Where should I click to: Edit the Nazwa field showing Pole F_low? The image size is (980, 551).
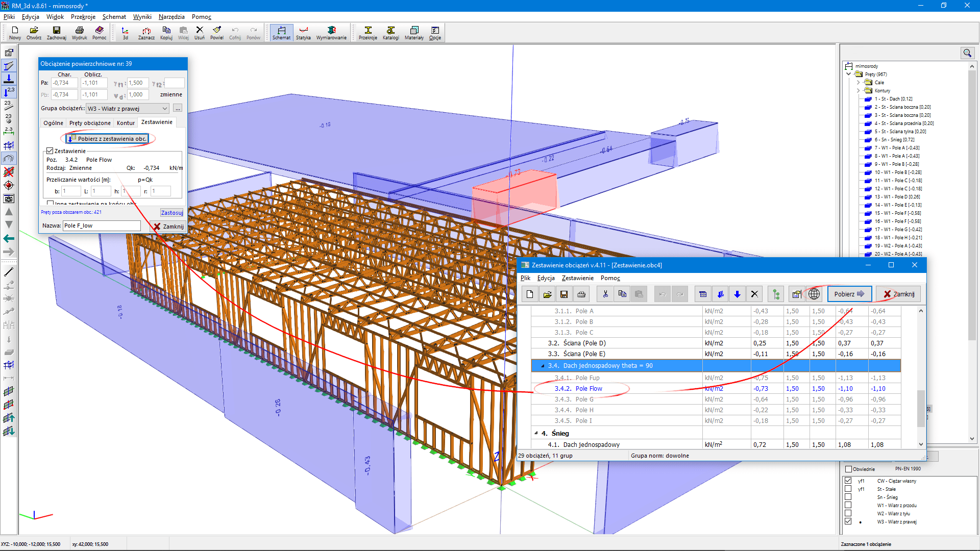pyautogui.click(x=104, y=226)
